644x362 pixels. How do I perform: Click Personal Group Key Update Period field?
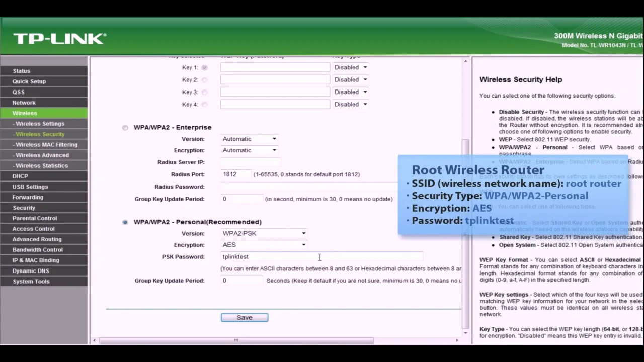point(242,281)
